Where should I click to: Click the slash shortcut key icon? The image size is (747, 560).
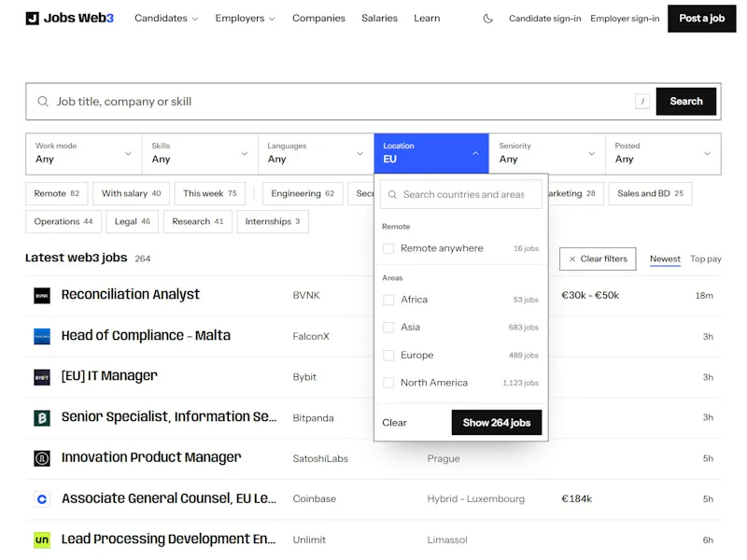tap(642, 102)
